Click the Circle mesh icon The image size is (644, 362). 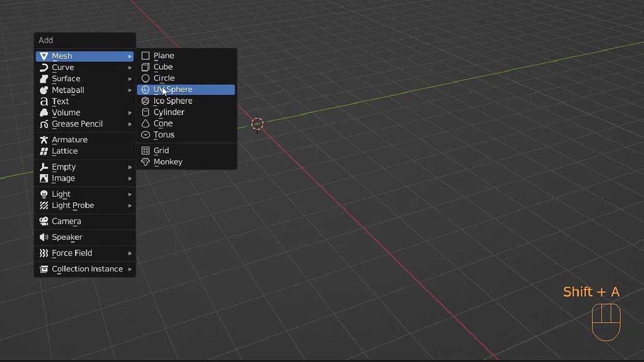[x=145, y=78]
